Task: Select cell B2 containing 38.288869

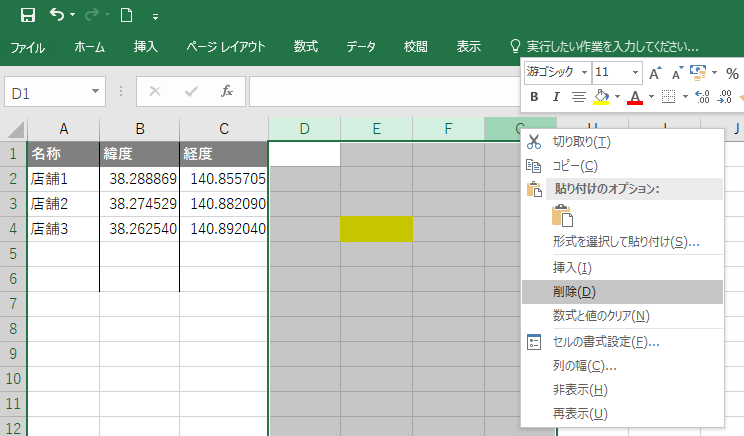Action: (140, 178)
